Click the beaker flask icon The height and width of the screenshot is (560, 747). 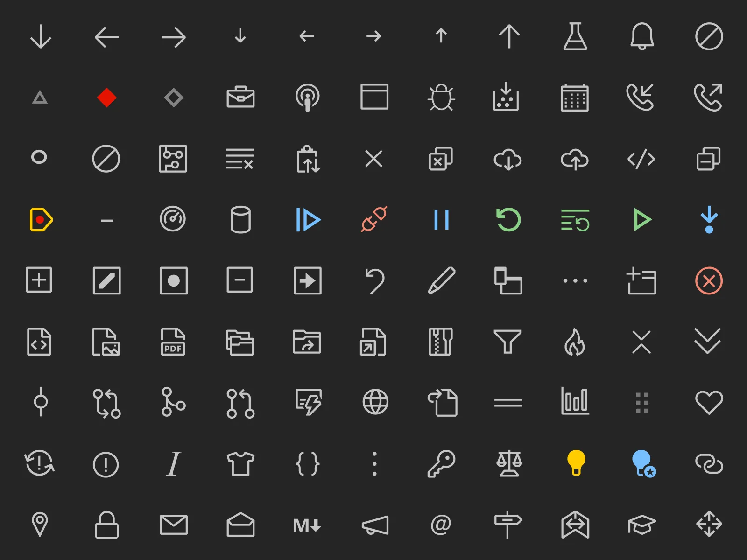point(575,36)
